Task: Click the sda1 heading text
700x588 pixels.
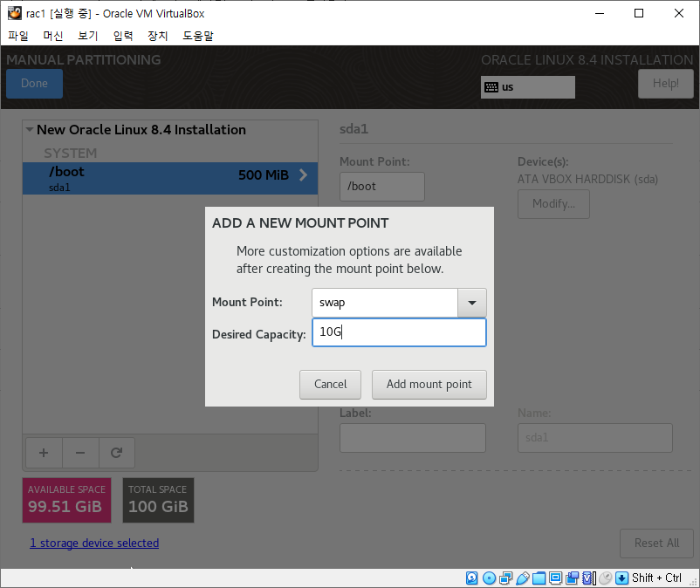Action: click(354, 129)
